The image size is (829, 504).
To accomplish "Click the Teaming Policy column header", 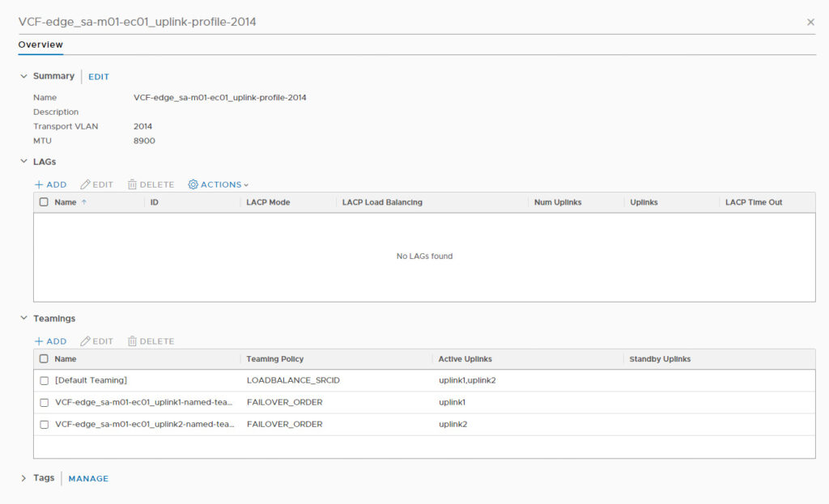I will [x=275, y=358].
